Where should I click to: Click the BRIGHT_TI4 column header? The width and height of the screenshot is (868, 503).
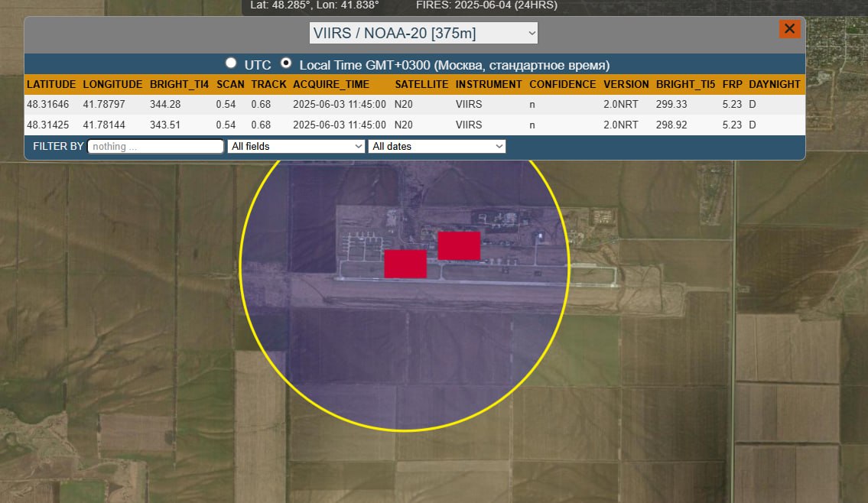coord(179,84)
